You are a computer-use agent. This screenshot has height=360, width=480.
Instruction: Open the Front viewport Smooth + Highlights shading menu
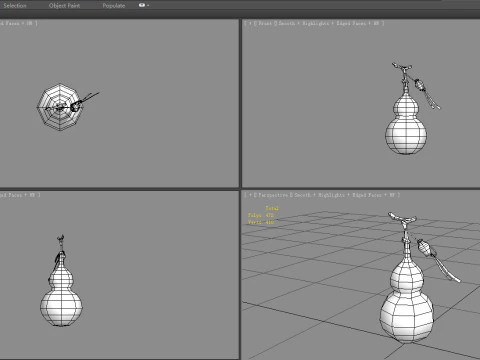pos(304,23)
